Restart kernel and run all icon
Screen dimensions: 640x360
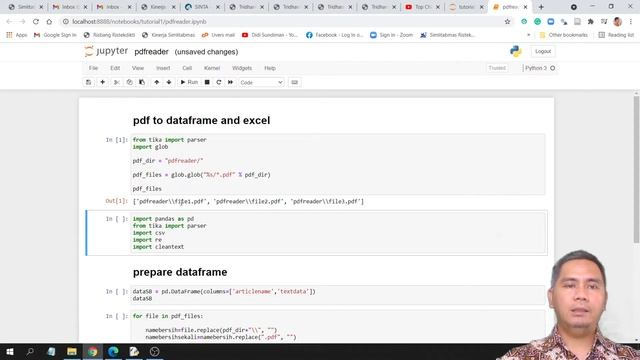pyautogui.click(x=231, y=82)
